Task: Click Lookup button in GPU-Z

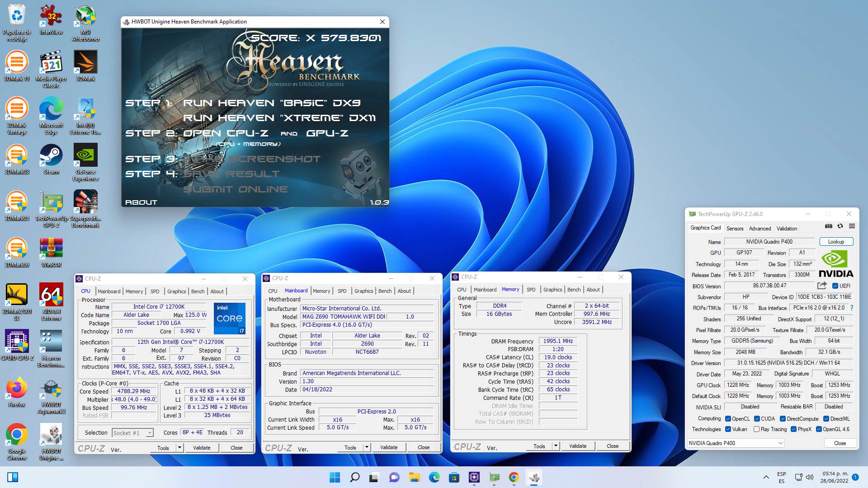Action: (x=836, y=242)
